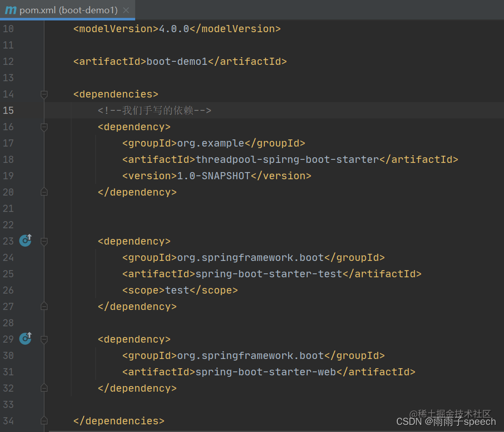
Task: Click the opening dependency tag on line 29
Action: pos(134,340)
